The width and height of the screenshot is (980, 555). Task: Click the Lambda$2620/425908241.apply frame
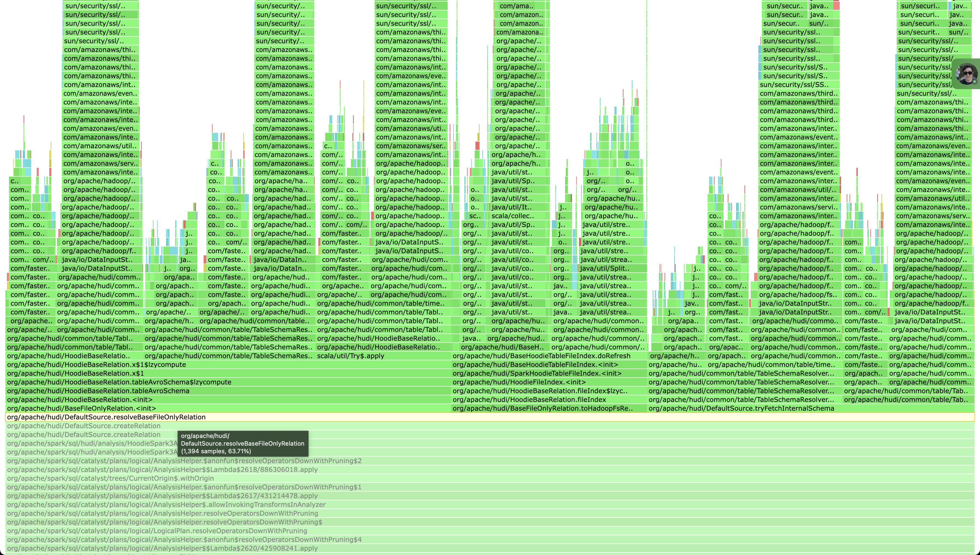(x=162, y=548)
